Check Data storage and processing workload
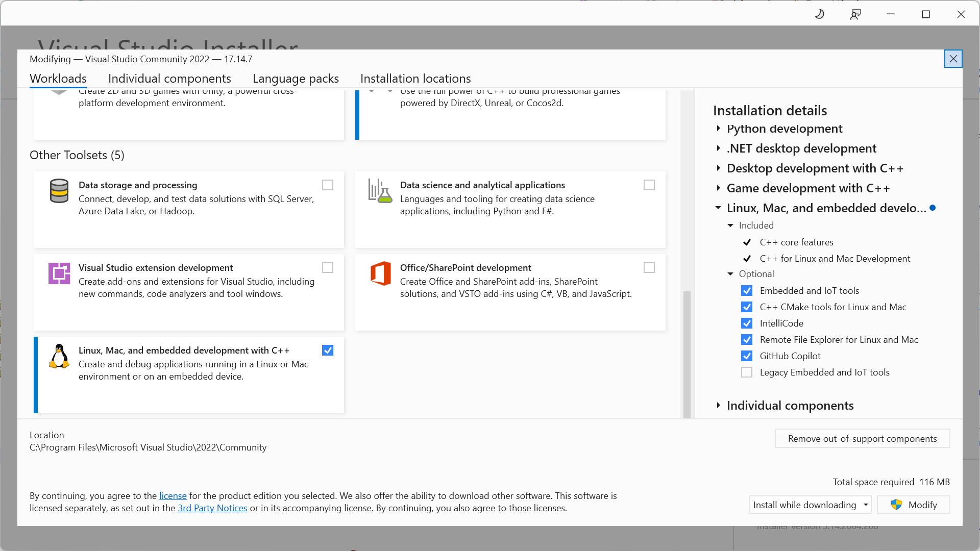 328,185
